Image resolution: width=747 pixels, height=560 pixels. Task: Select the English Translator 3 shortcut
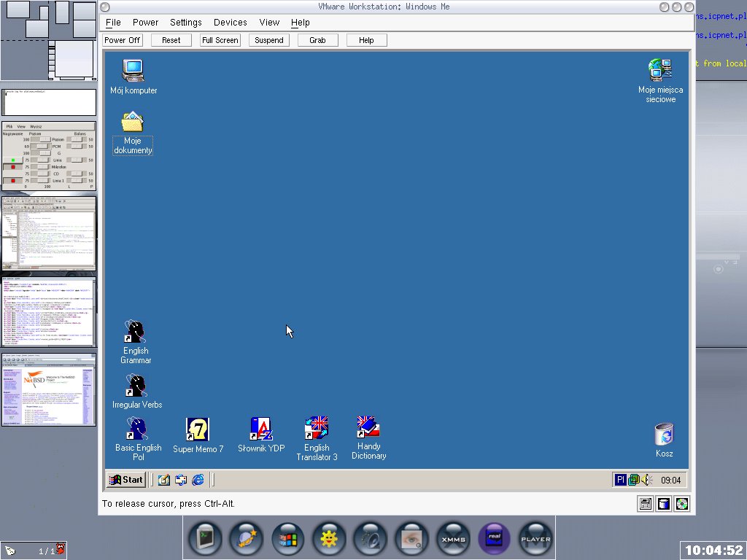pyautogui.click(x=317, y=438)
